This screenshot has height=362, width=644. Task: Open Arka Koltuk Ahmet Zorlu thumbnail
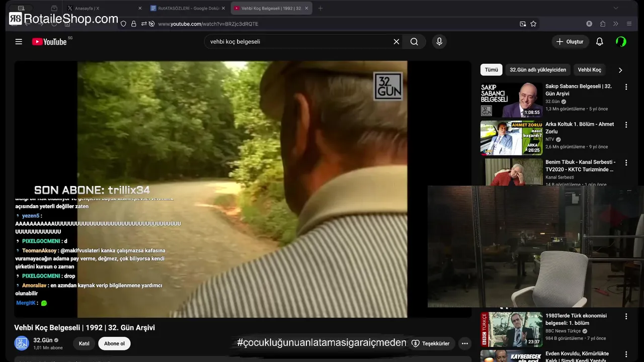tap(511, 138)
